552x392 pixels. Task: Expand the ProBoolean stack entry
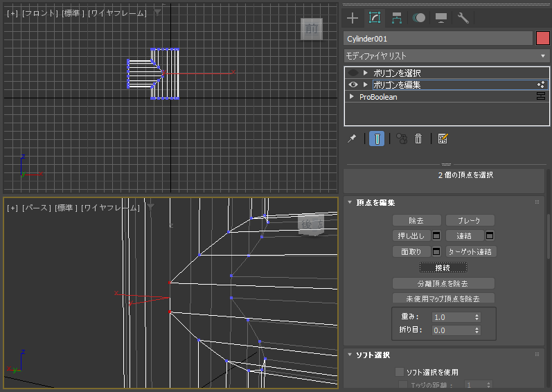point(351,96)
